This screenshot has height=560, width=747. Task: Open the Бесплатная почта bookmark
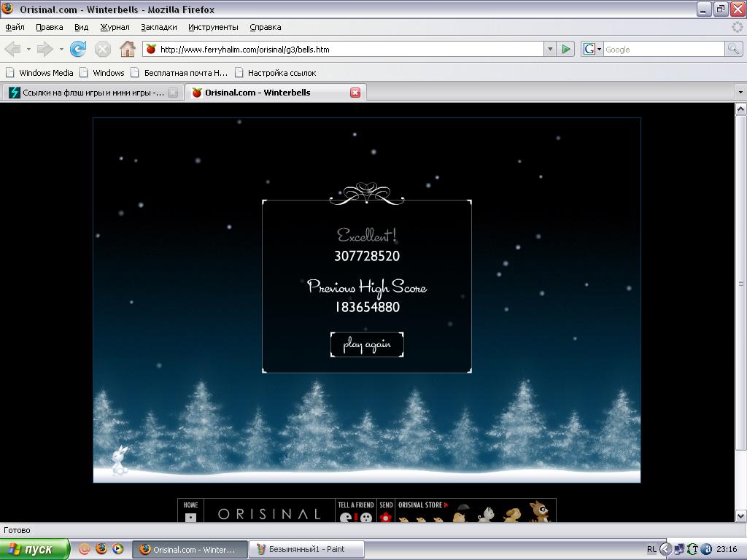coord(179,73)
